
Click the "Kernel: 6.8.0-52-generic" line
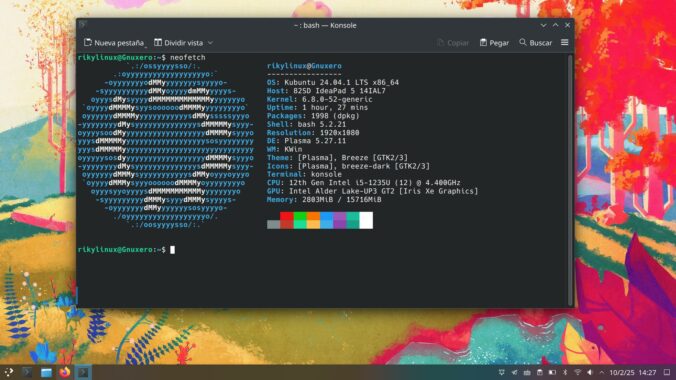(319, 99)
